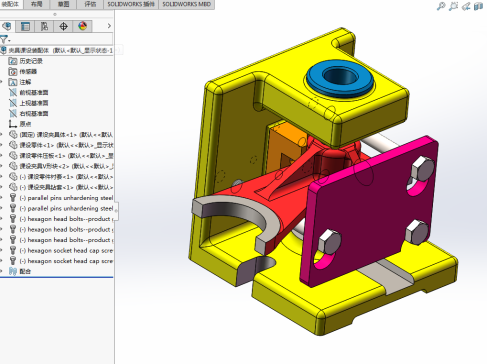Select the 课设零件<1> component

click(x=61, y=145)
